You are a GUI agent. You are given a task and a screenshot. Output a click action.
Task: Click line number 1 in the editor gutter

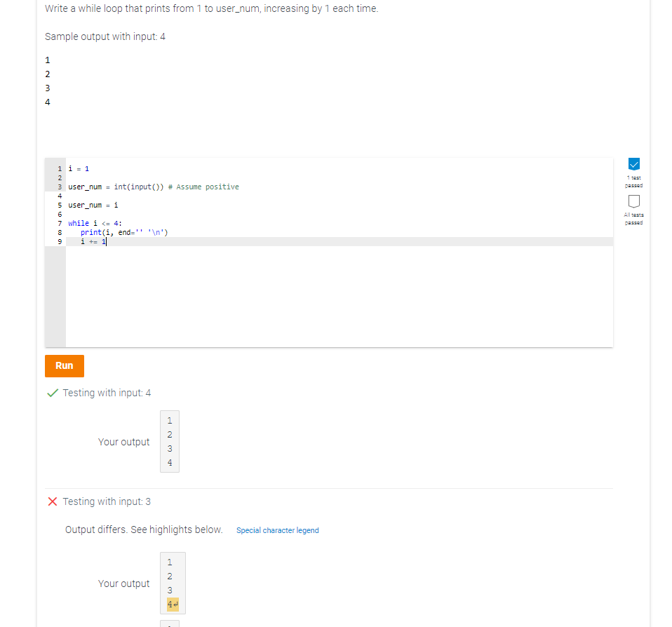pyautogui.click(x=59, y=168)
